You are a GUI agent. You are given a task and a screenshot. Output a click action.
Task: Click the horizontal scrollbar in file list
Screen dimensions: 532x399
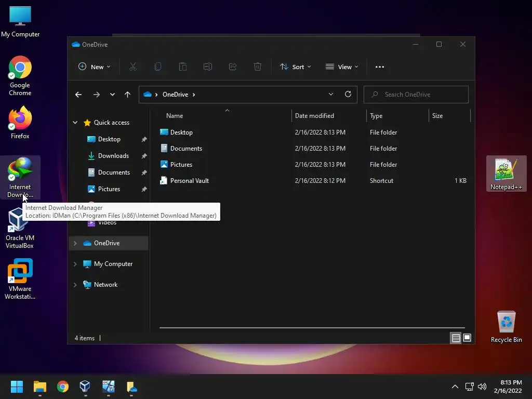coord(312,328)
